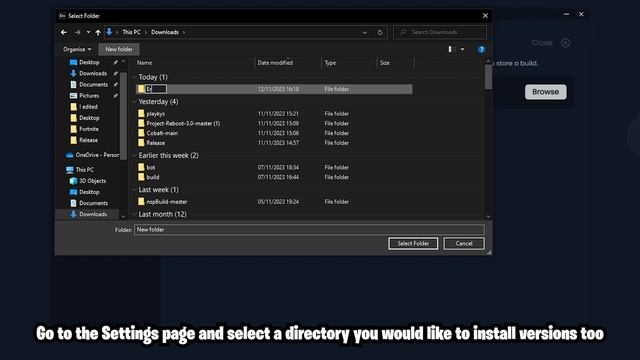Open the Organise menu
640x360 pixels.
pyautogui.click(x=77, y=49)
